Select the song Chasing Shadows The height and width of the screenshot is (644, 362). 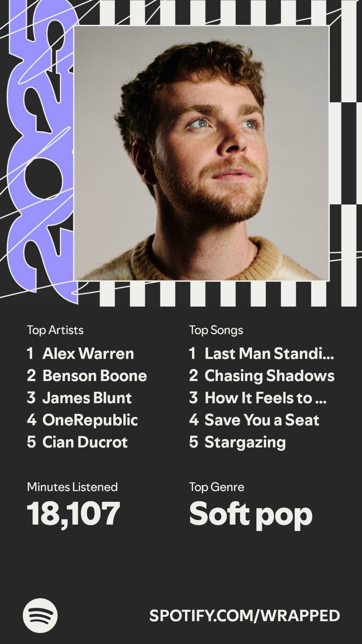(269, 376)
